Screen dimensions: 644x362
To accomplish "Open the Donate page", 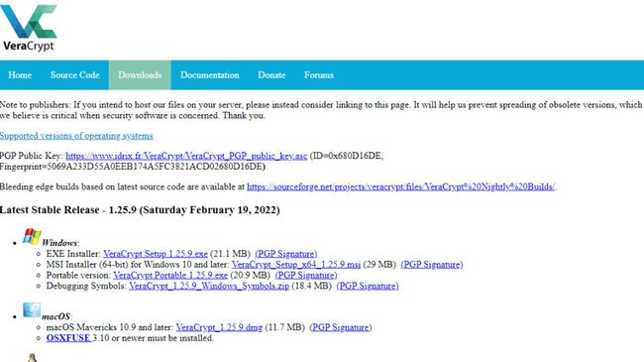I will coord(271,74).
